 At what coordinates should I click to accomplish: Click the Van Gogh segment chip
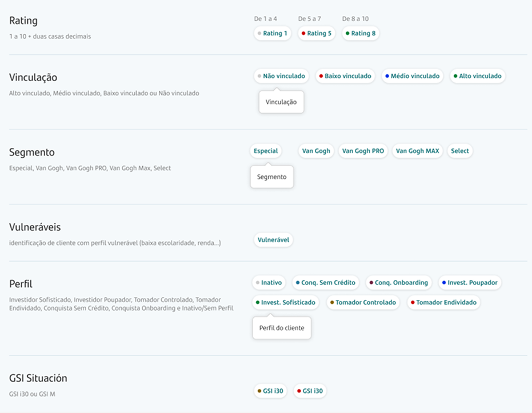(316, 151)
